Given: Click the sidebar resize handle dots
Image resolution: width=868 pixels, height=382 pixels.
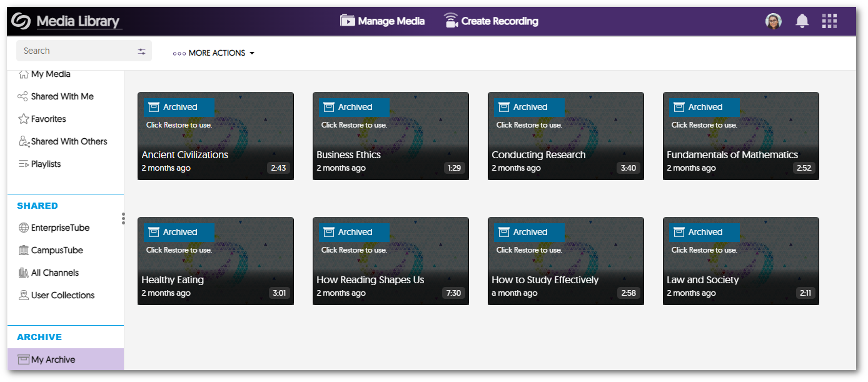Looking at the screenshot, I should [x=123, y=218].
